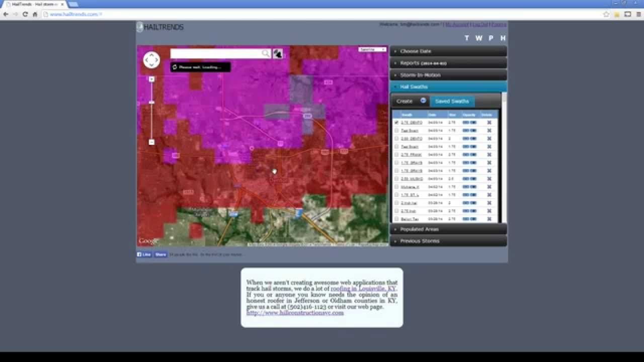Viewport: 644px width, 362px height.
Task: Click the storm cloud icon beside the search box
Action: click(277, 53)
